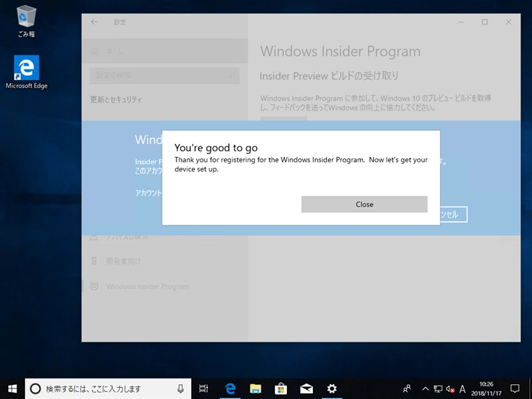Open Microsoft Store from the taskbar
Image resolution: width=532 pixels, height=399 pixels.
(x=281, y=388)
